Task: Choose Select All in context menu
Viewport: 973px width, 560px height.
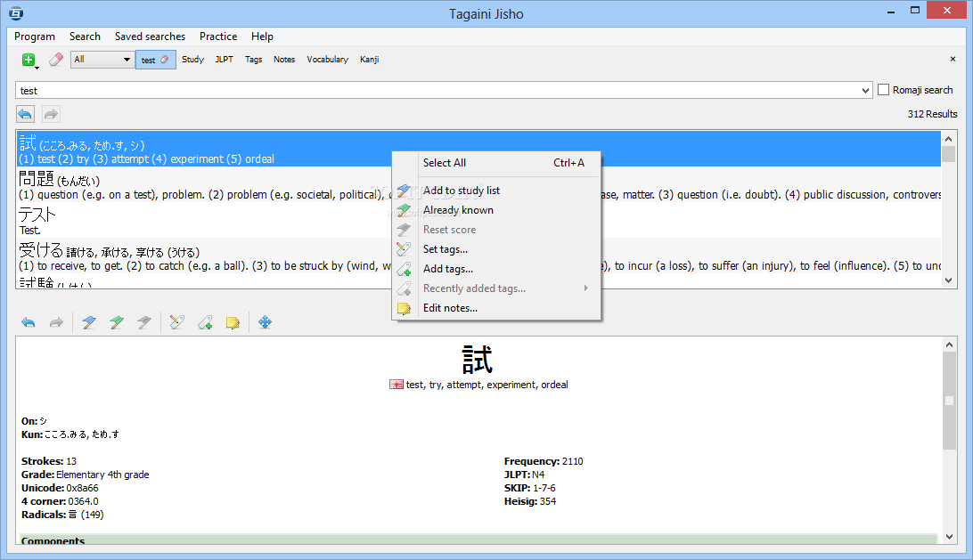Action: (496, 163)
